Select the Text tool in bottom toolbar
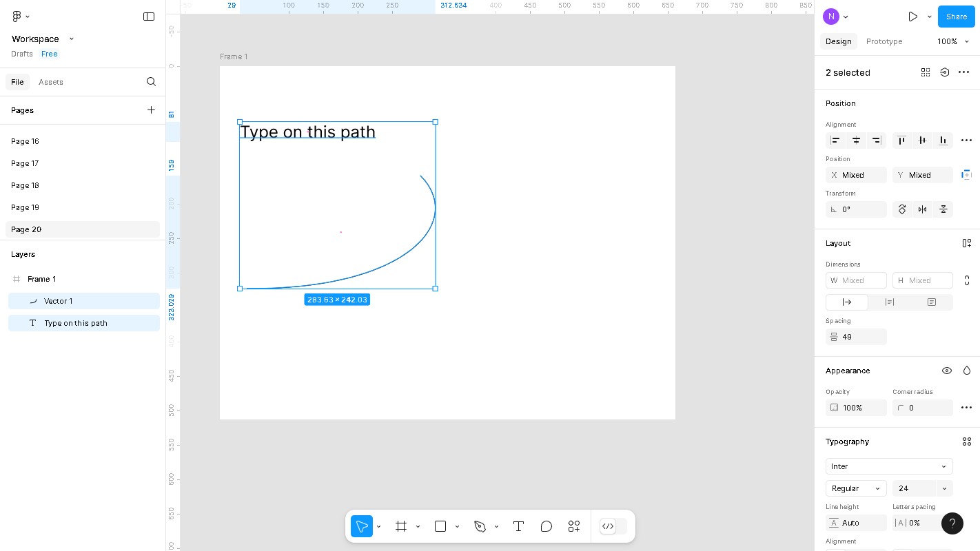Image resolution: width=980 pixels, height=551 pixels. point(518,526)
